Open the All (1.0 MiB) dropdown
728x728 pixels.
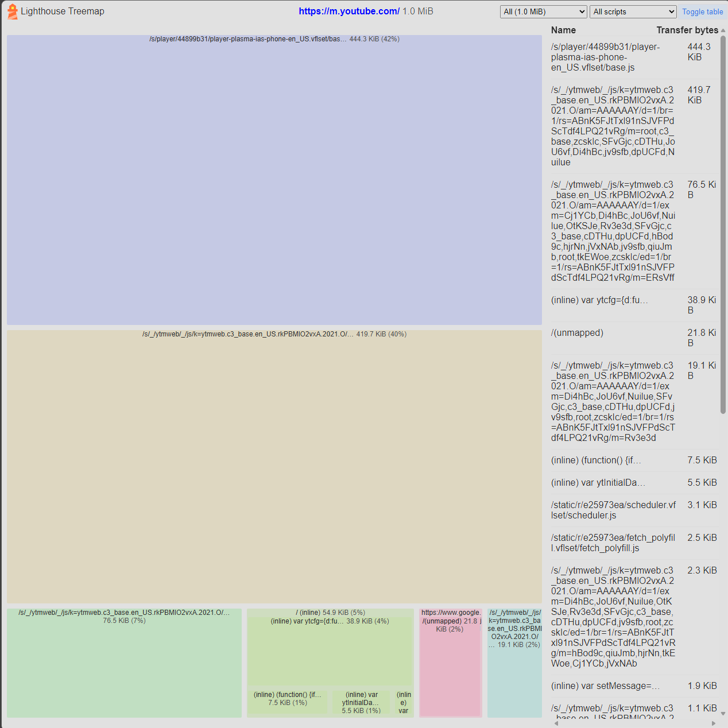[x=543, y=11]
